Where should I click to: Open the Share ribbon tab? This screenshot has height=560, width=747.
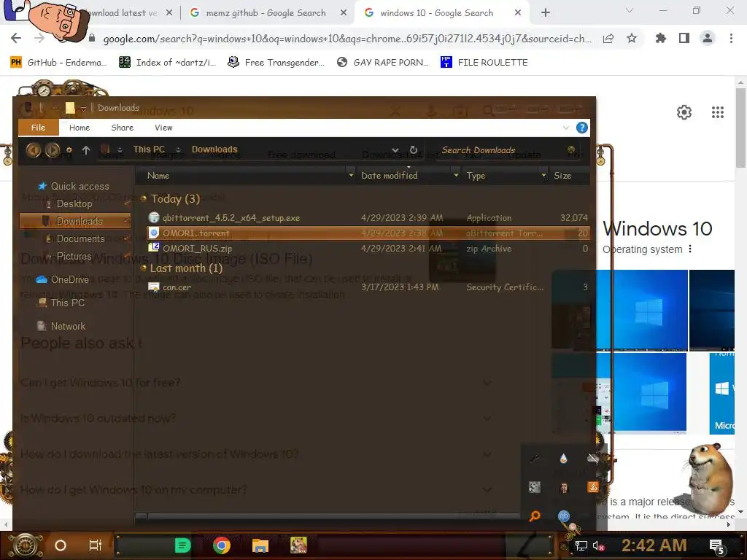click(123, 128)
